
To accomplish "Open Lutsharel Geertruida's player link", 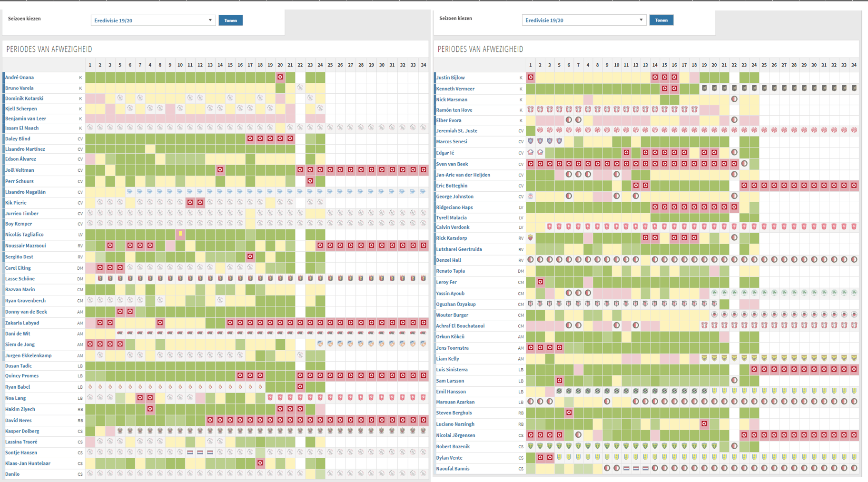I will pos(459,249).
